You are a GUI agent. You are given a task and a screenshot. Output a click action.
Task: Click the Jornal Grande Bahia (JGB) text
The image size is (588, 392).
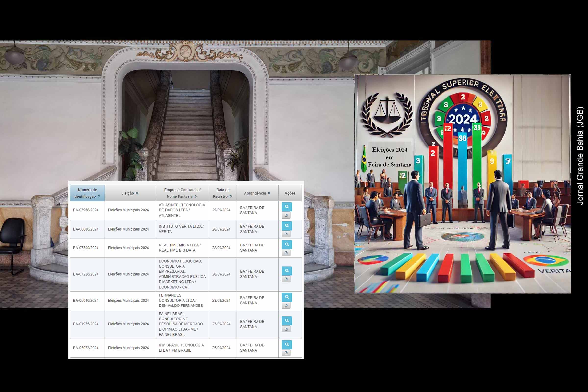(580, 156)
